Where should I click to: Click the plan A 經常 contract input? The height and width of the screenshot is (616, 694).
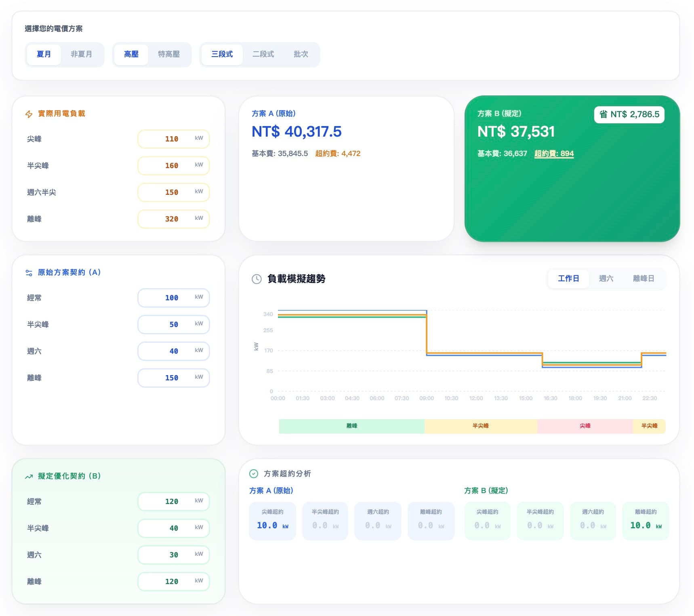173,298
